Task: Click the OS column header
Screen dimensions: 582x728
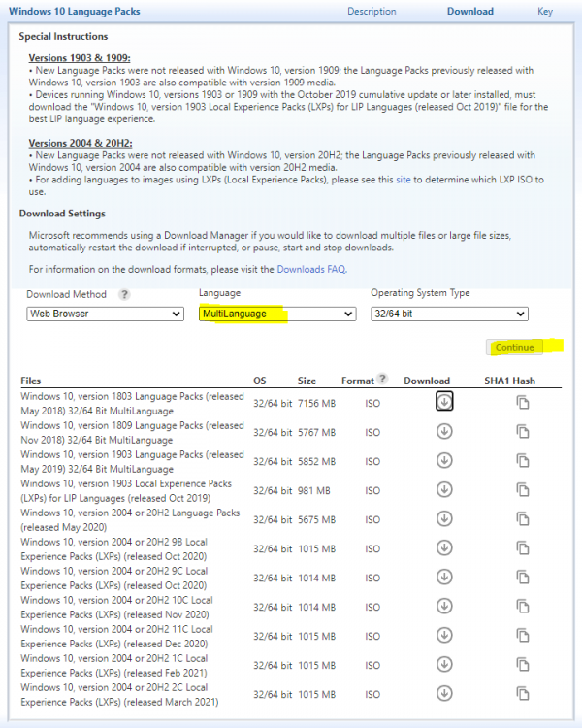Action: [x=259, y=381]
